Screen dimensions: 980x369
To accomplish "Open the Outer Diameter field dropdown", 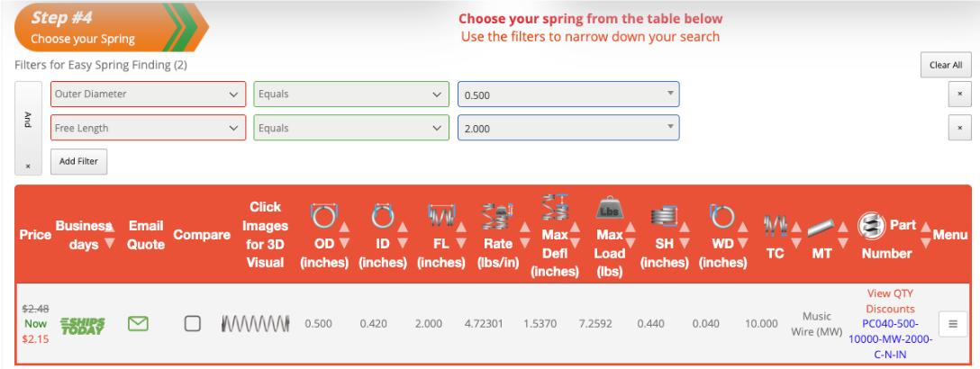I will click(149, 94).
